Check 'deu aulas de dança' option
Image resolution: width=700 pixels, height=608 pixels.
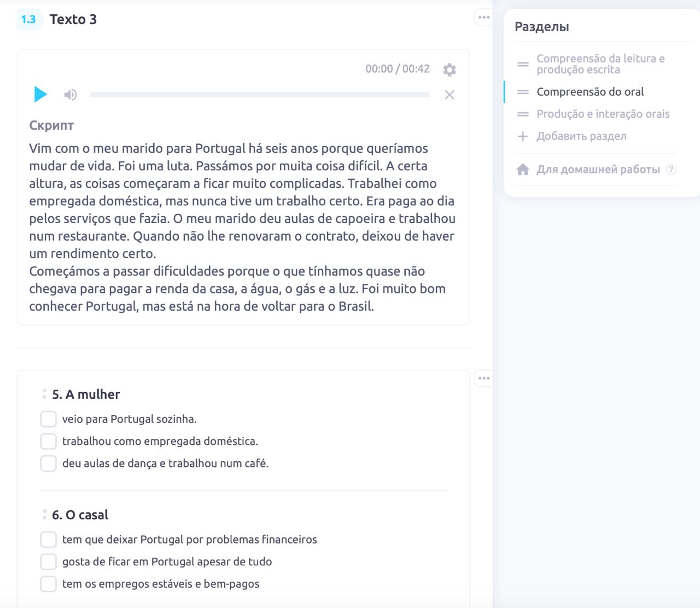[49, 464]
